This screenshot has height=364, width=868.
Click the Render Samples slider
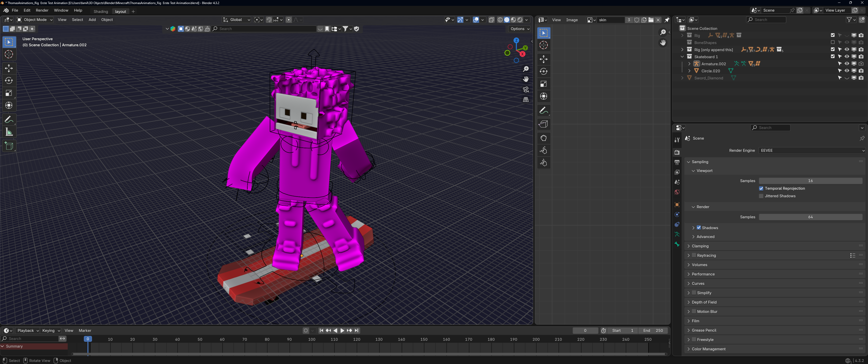(810, 217)
